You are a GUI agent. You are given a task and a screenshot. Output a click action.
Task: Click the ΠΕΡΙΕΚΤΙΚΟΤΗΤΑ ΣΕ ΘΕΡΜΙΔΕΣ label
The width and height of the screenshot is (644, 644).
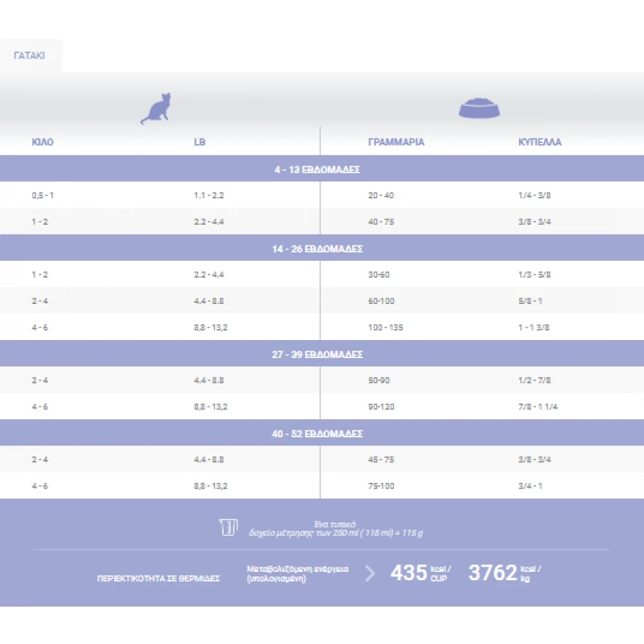[x=158, y=579]
